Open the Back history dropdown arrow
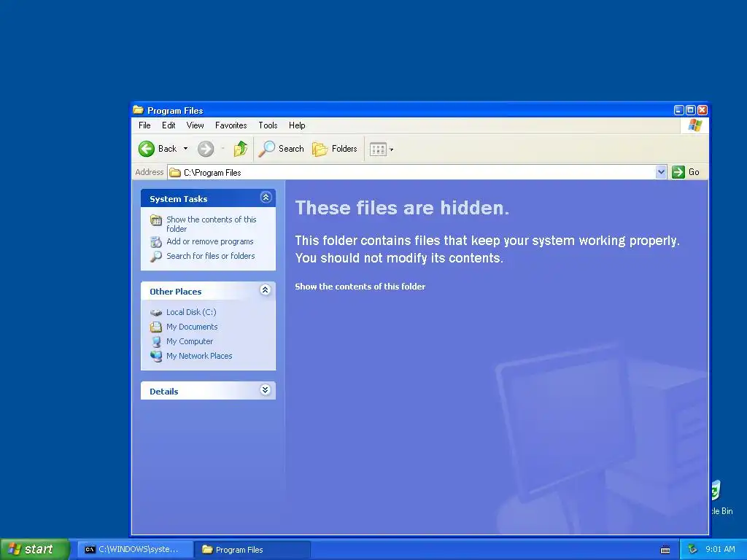This screenshot has width=747, height=560. click(x=186, y=149)
